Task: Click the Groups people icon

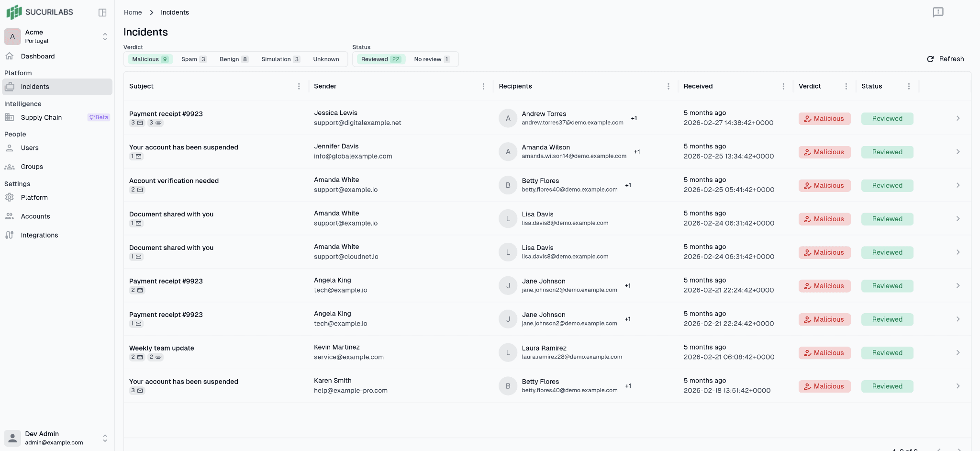Action: (10, 167)
